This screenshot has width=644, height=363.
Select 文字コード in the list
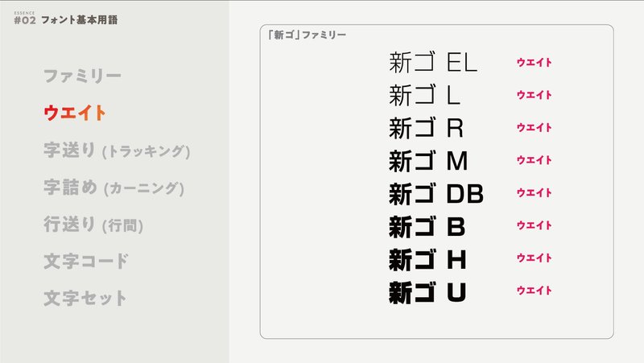pyautogui.click(x=86, y=261)
